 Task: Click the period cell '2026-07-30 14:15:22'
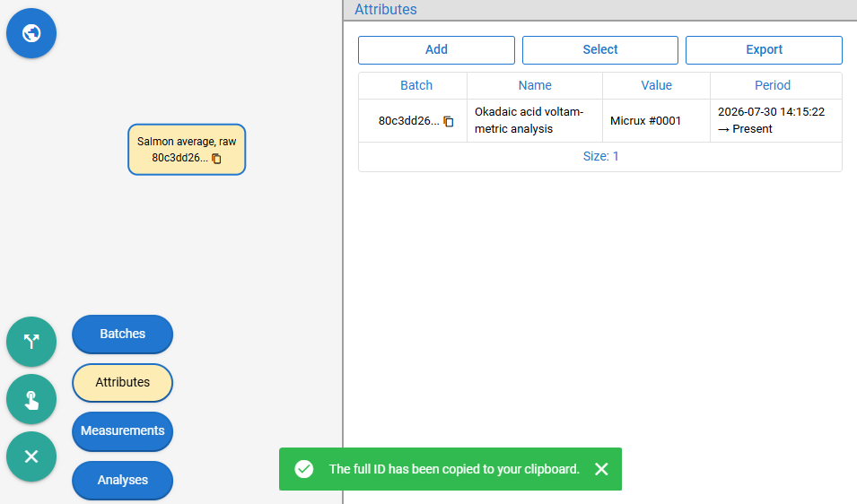point(775,121)
